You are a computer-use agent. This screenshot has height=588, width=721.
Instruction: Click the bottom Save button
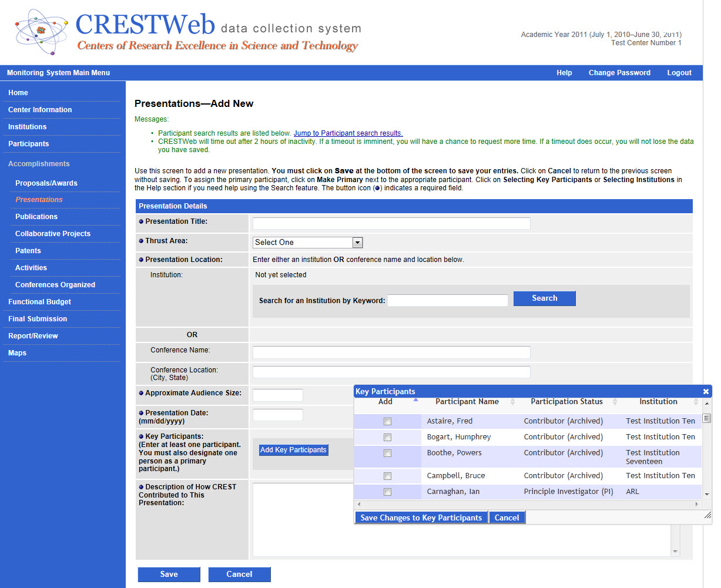(169, 574)
